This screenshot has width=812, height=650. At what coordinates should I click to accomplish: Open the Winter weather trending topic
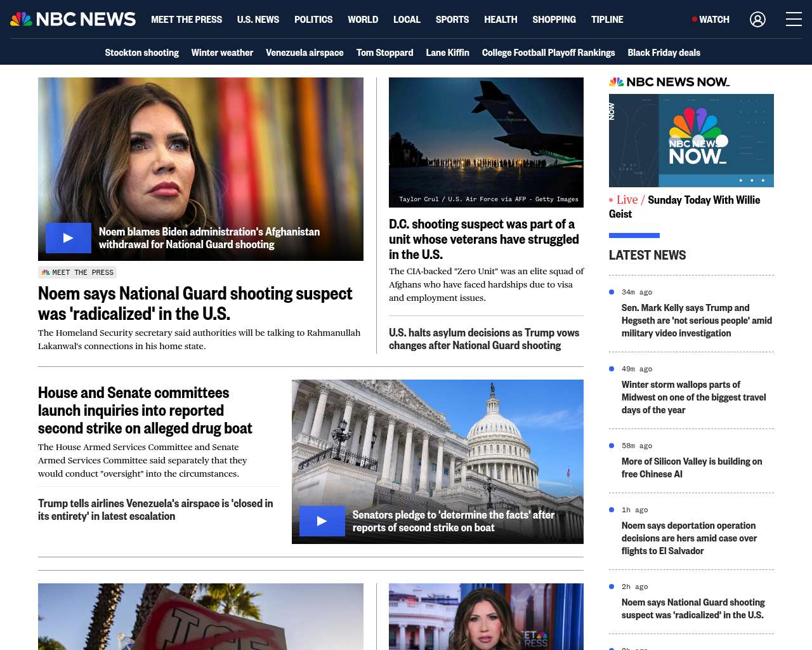tap(222, 53)
